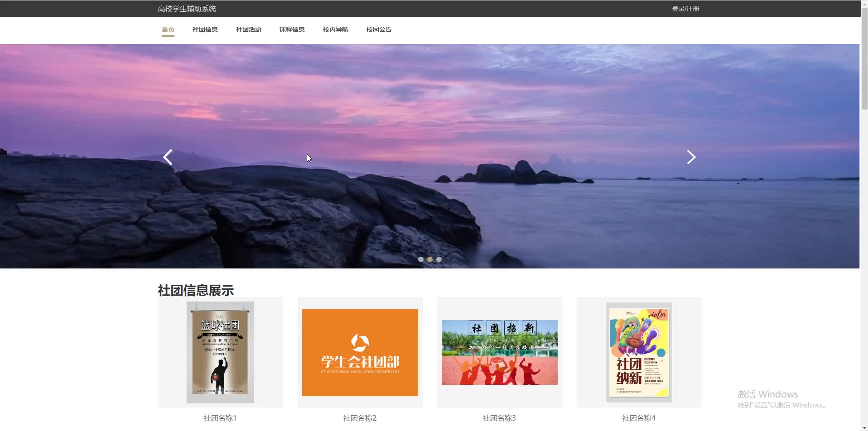Click the scrollbar down arrow
Screen dimensions: 868x431
pos(864,427)
